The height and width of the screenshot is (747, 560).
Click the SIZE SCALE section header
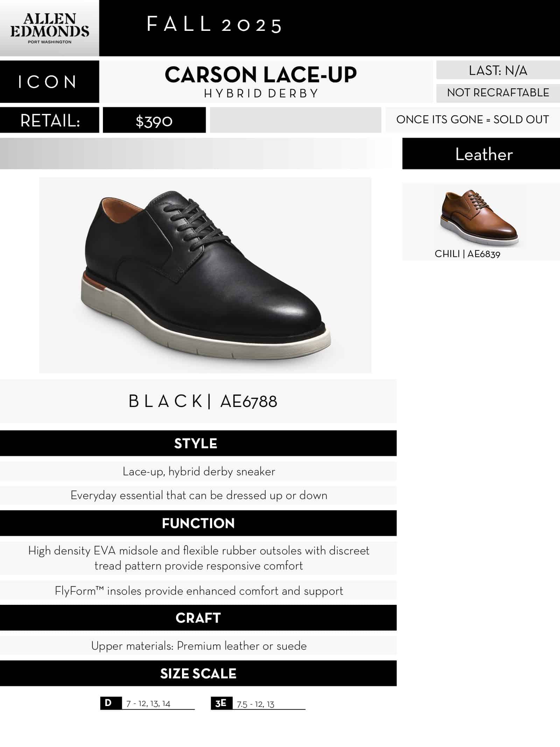click(198, 673)
